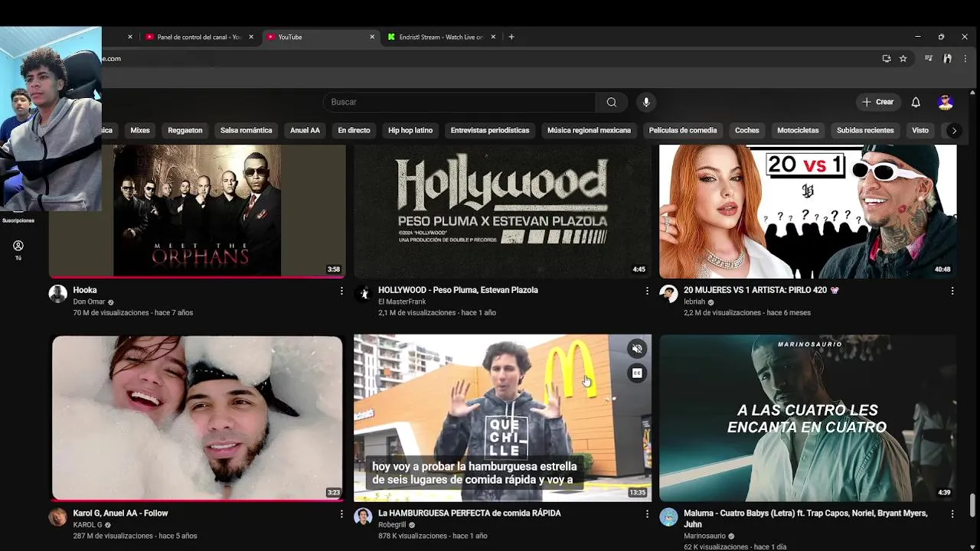Open the lebriah channel avatar
Viewport: 980px width, 551px height.
pyautogui.click(x=668, y=294)
